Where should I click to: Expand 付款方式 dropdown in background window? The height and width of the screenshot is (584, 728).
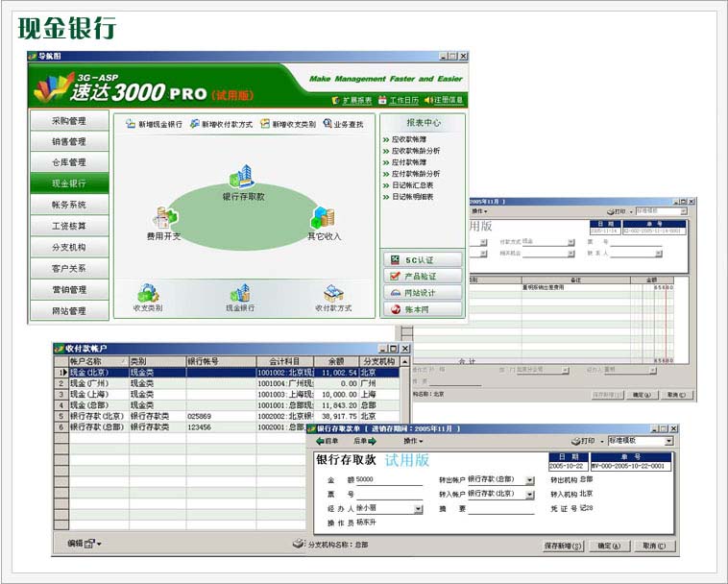tap(571, 242)
